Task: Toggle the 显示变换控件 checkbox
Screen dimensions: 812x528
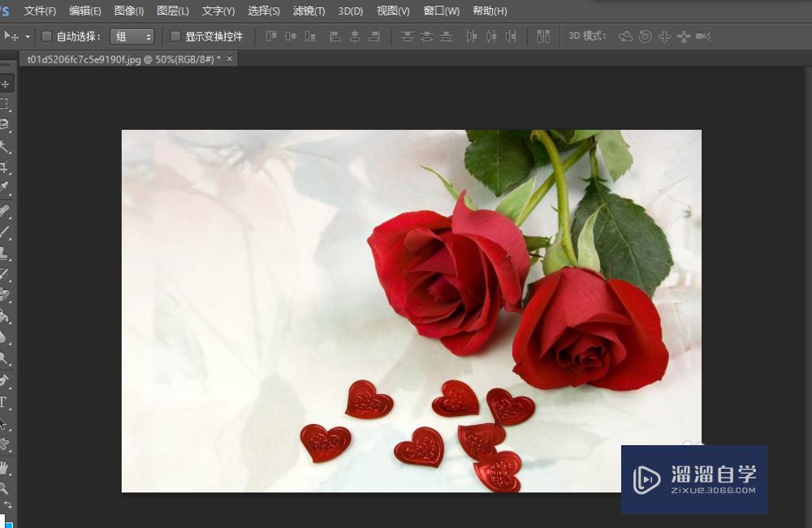Action: (x=175, y=37)
